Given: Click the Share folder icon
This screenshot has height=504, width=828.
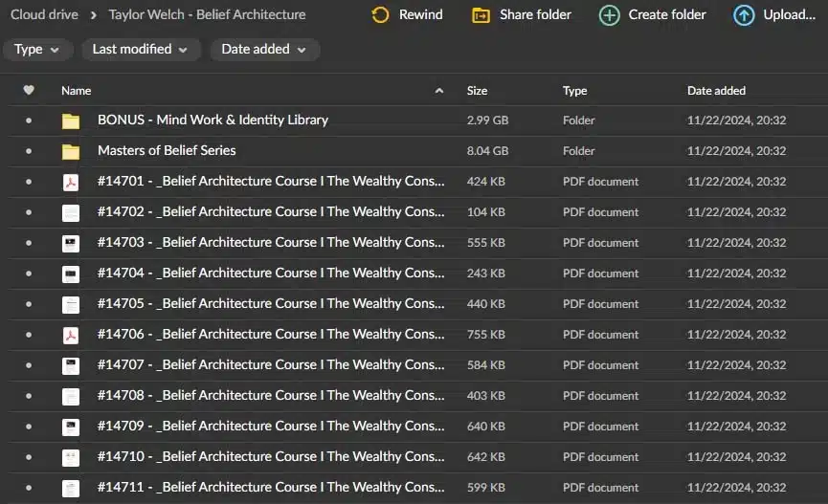Looking at the screenshot, I should coord(481,15).
